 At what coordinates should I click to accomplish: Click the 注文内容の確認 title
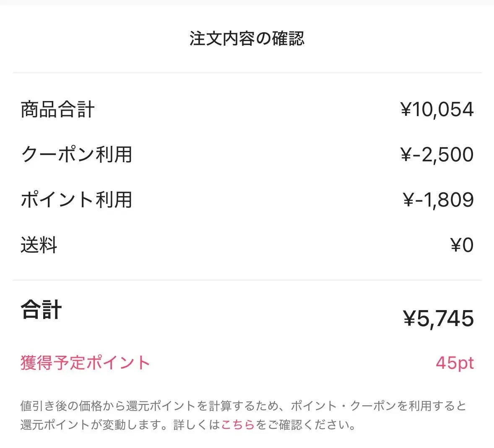coord(247,39)
